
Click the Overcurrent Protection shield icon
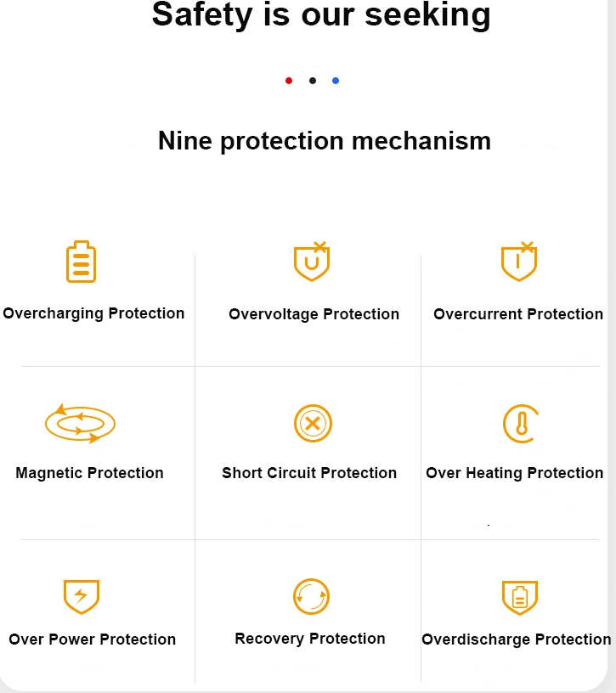point(518,262)
